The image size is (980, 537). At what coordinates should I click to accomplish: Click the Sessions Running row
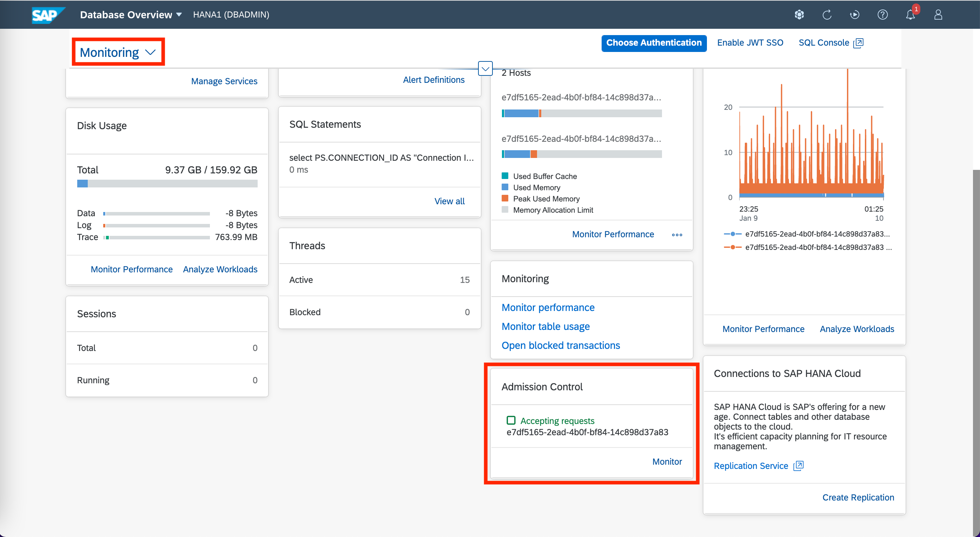pos(167,380)
